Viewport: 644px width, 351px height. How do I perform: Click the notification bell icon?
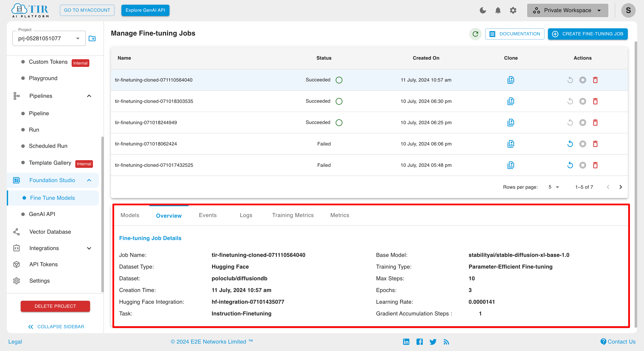click(x=497, y=10)
